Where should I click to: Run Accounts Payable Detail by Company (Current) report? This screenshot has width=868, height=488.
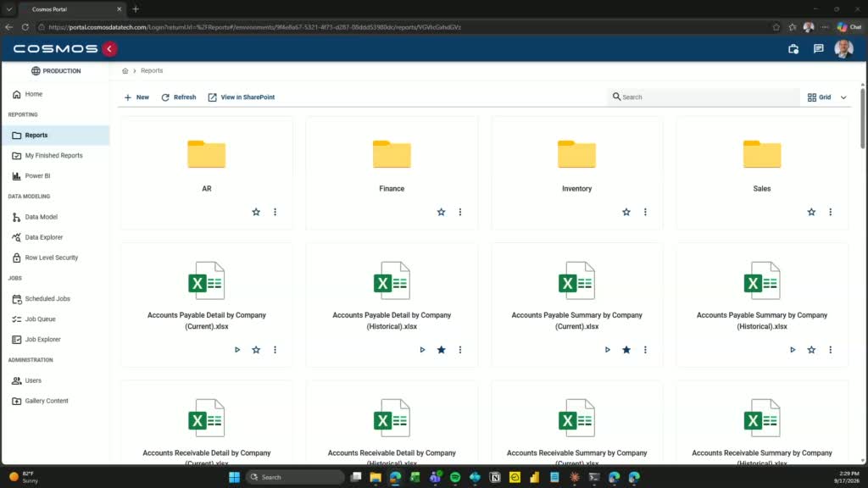click(237, 350)
